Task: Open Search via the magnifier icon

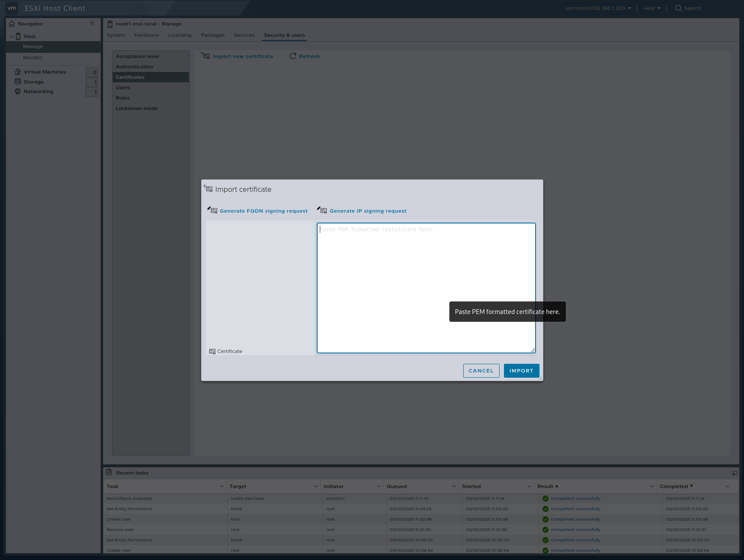Action: [x=678, y=8]
